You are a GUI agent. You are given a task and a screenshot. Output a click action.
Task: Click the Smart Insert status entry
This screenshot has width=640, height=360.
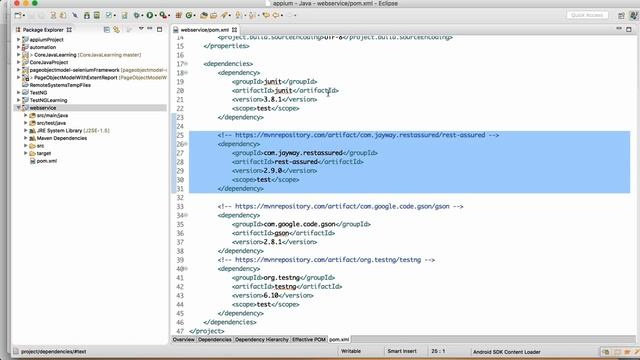point(402,351)
